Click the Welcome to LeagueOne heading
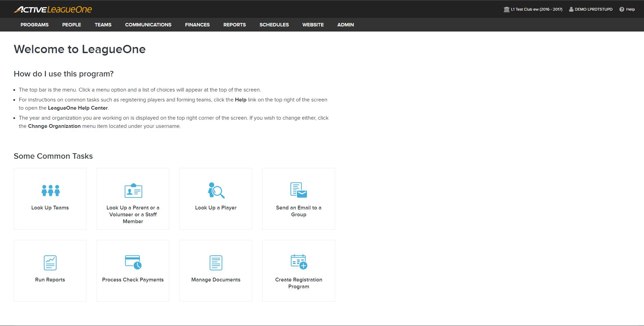The width and height of the screenshot is (644, 326). [80, 49]
